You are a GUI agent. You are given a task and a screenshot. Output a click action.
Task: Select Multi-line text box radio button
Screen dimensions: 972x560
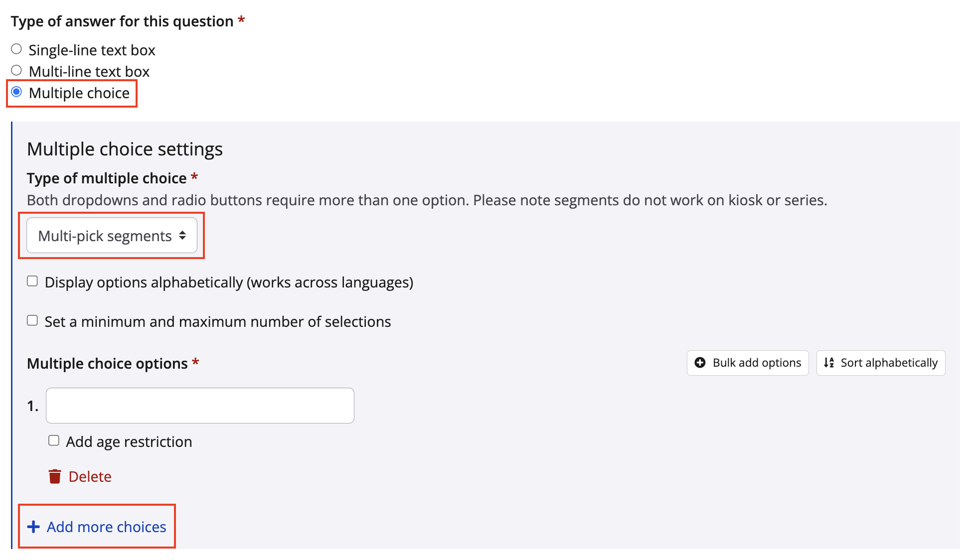click(16, 70)
